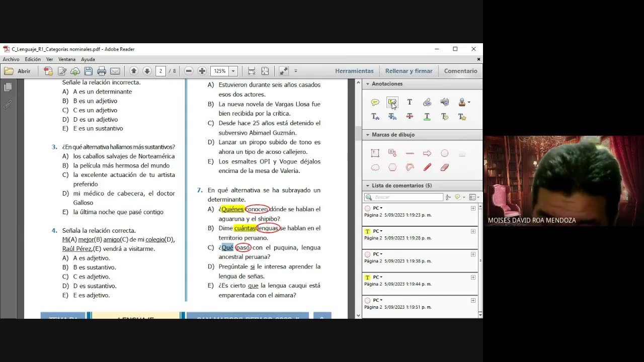Select the cloud shape drawing tool

click(375, 167)
